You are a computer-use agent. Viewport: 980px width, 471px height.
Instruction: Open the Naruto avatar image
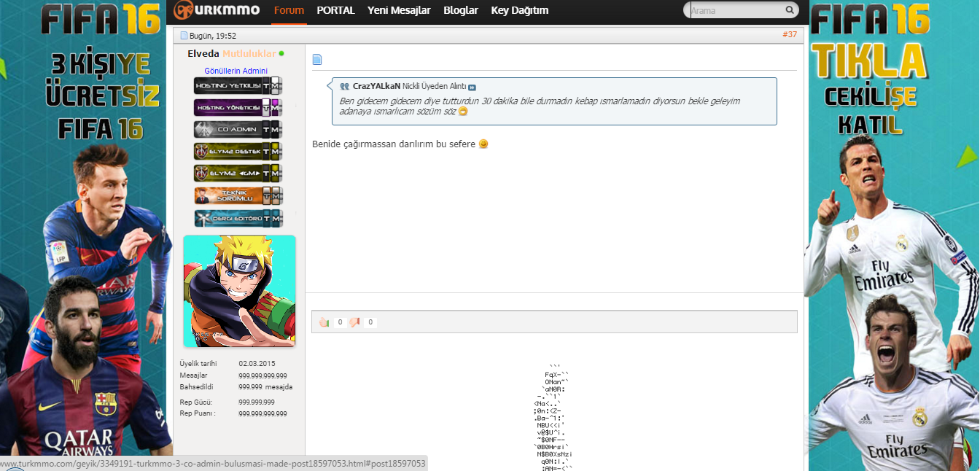(x=239, y=291)
